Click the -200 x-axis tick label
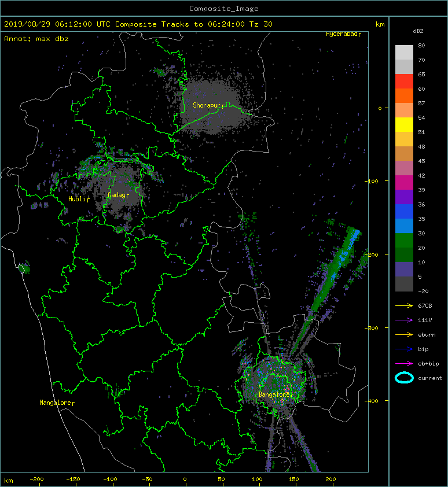448x487 pixels. (x=36, y=479)
